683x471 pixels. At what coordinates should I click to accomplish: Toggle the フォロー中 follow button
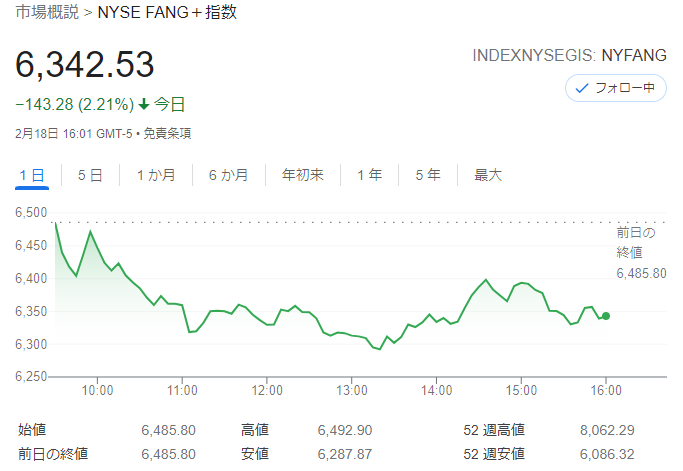(615, 88)
